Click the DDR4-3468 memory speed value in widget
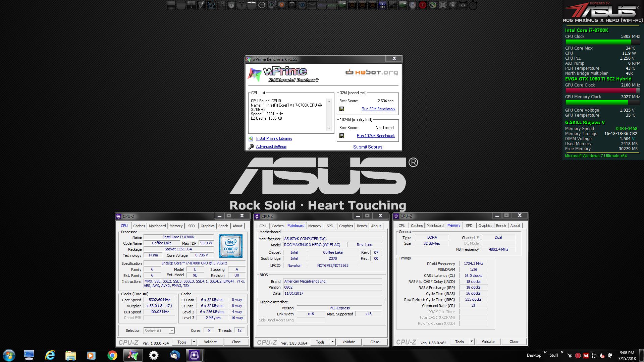 tap(626, 129)
